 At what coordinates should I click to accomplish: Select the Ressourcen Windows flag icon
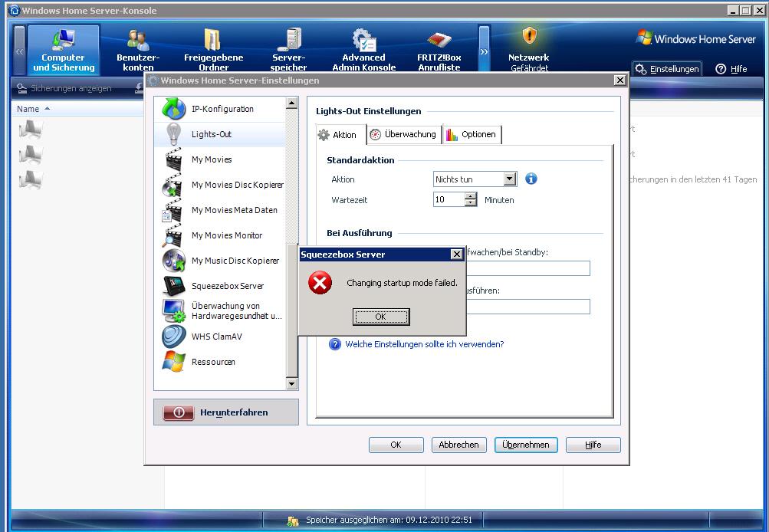tap(174, 362)
